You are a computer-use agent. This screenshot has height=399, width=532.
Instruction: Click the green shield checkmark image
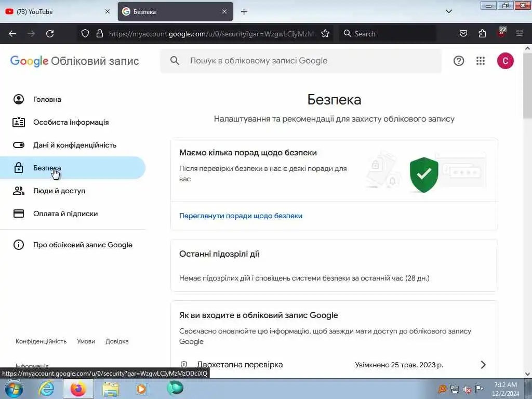tap(424, 175)
